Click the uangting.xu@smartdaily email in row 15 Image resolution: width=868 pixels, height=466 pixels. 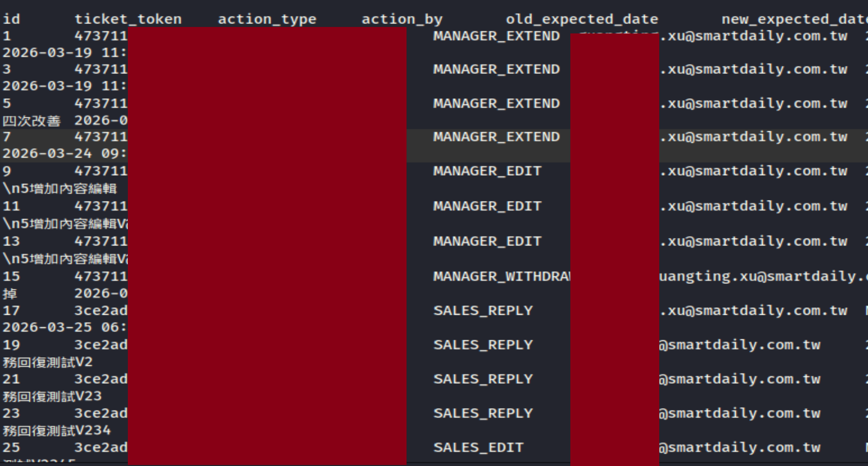(x=763, y=276)
